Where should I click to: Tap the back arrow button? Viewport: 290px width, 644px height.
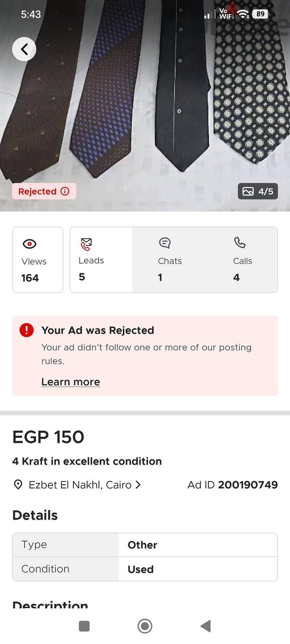tap(24, 49)
